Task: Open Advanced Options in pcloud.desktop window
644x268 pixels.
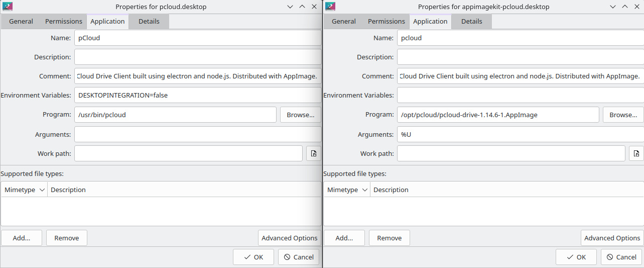Action: tap(290, 238)
